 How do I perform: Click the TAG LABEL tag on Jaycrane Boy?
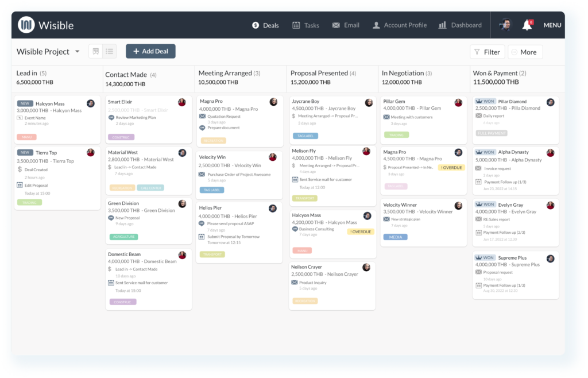pos(305,136)
